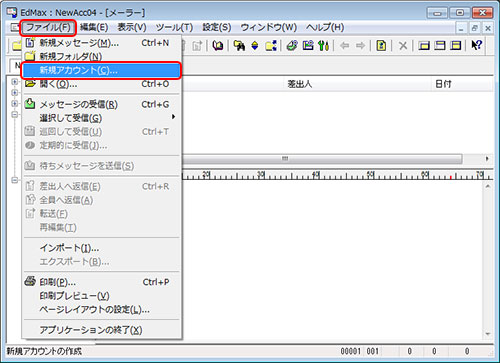
Task: Open the 編集(E) menu
Action: click(x=94, y=27)
